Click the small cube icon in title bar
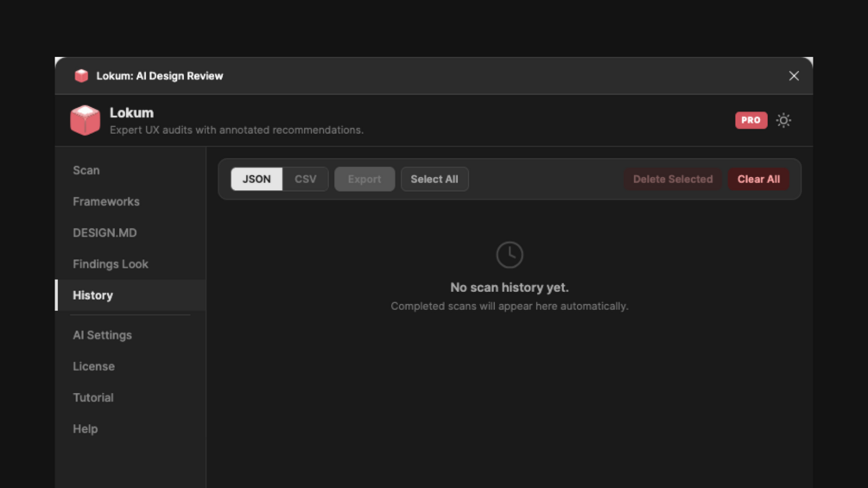Viewport: 868px width, 488px height. coord(81,76)
